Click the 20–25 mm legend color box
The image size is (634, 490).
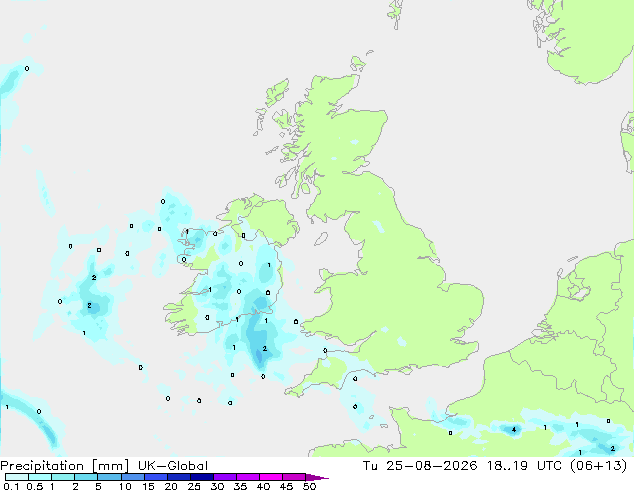[179, 477]
